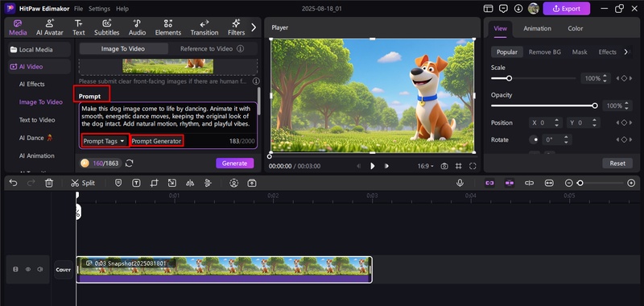This screenshot has width=644, height=306.
Task: Open the download center icon
Action: point(518,9)
